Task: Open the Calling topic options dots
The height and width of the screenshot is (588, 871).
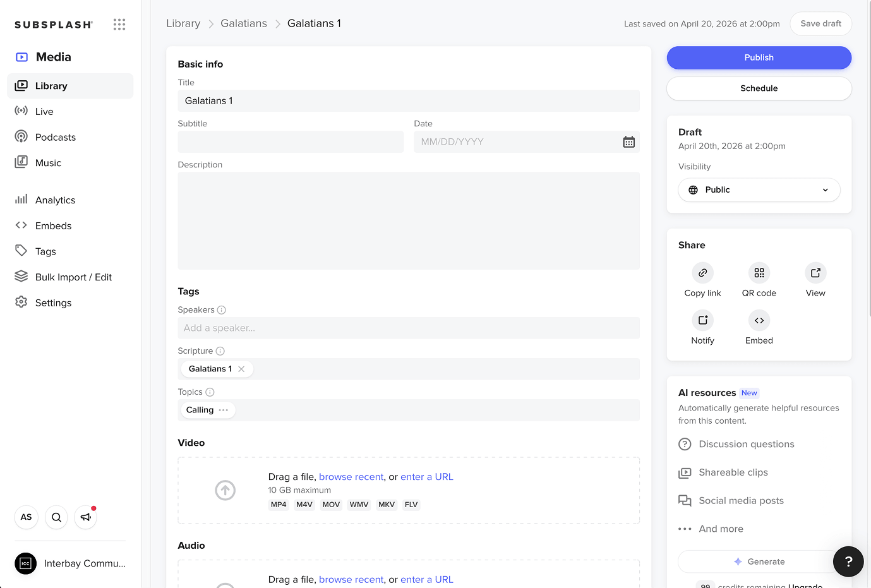Action: pyautogui.click(x=224, y=410)
